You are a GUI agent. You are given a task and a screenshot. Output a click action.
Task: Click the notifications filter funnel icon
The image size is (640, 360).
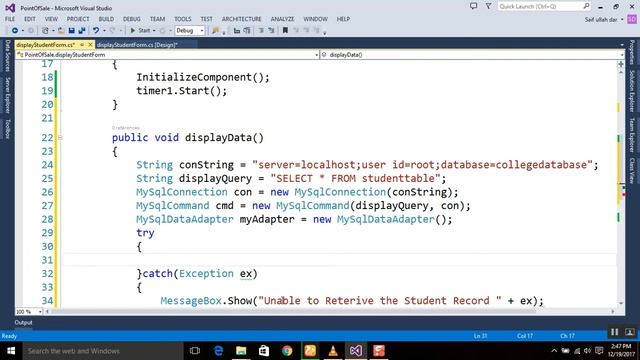pyautogui.click(x=488, y=6)
